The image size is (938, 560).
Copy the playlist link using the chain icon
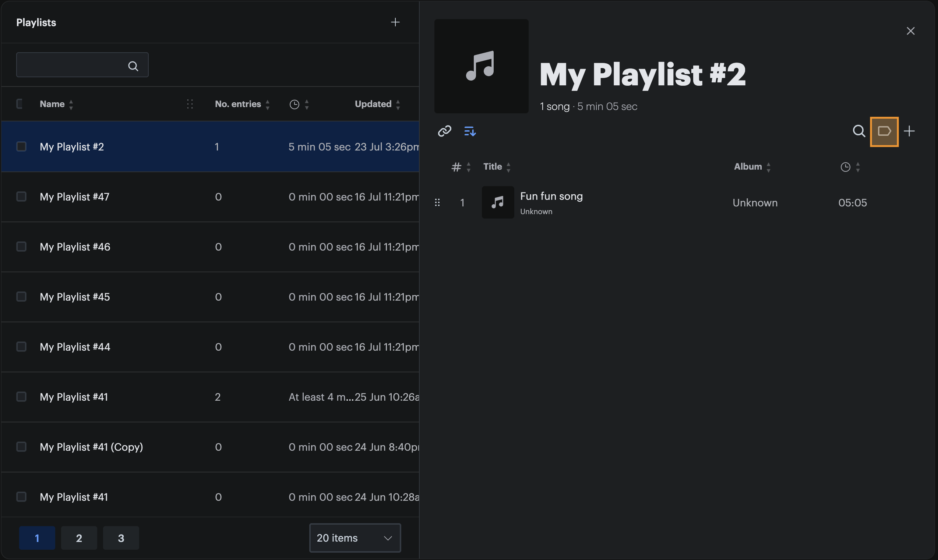tap(444, 131)
